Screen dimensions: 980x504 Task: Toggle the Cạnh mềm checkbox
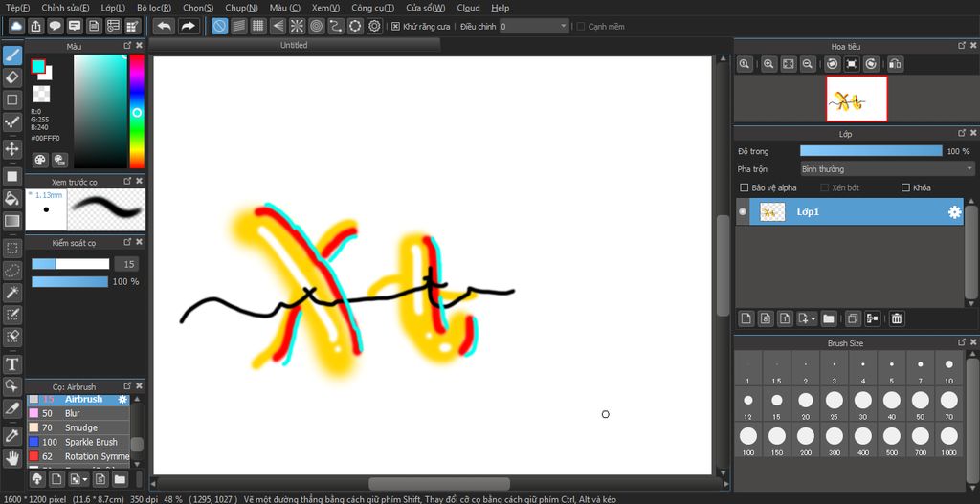click(581, 26)
